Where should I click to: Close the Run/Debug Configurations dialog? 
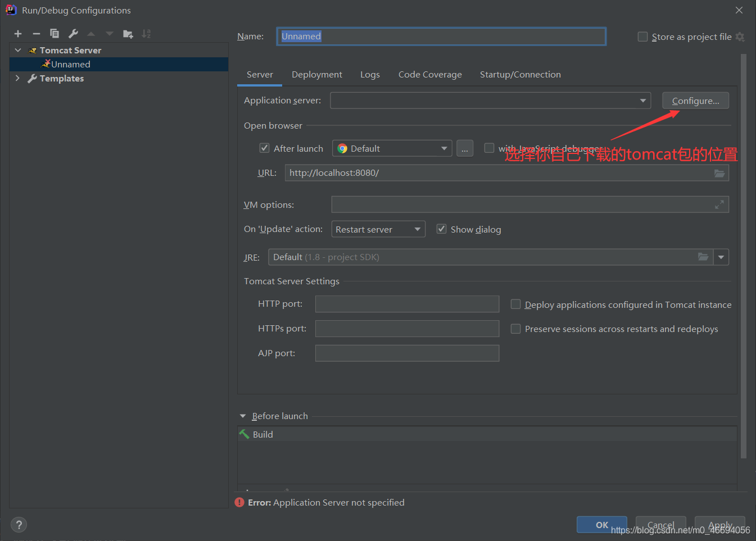click(x=739, y=10)
